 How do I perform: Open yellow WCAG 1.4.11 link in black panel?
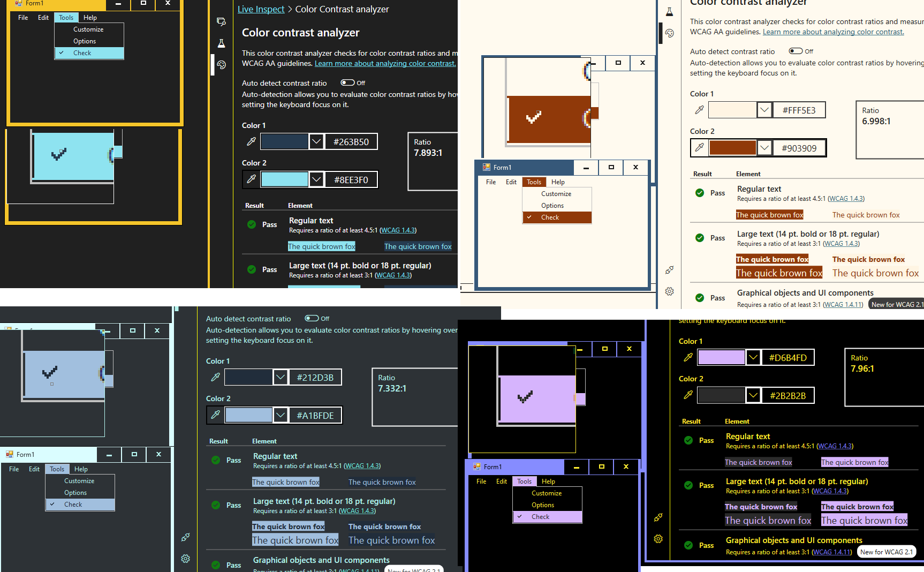click(832, 552)
